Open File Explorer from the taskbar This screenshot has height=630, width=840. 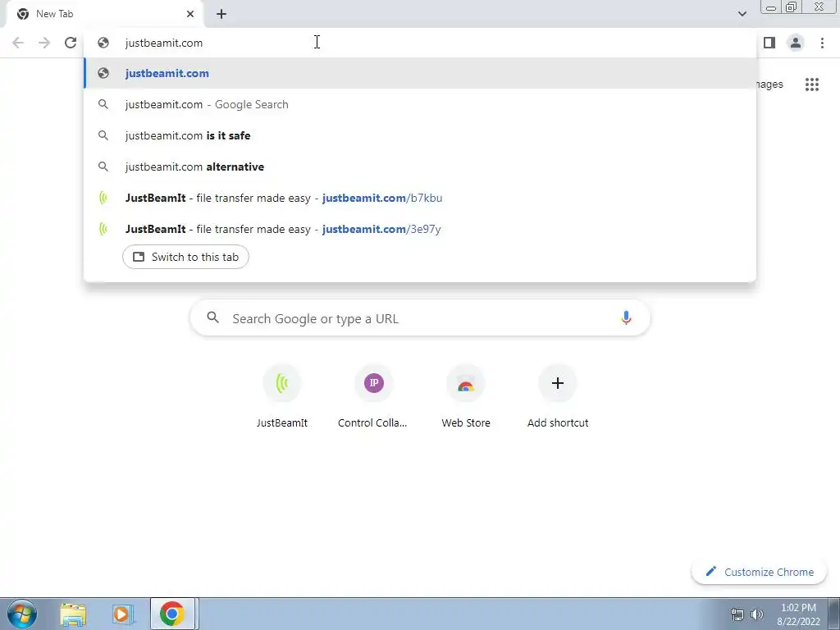click(x=73, y=614)
